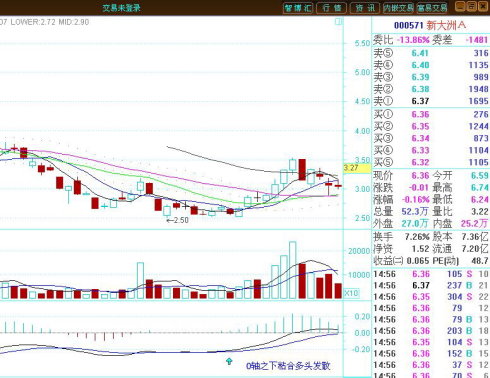The width and height of the screenshot is (490, 378).
Task: Select the 卖② 6.38 ask row
Action: [x=431, y=89]
